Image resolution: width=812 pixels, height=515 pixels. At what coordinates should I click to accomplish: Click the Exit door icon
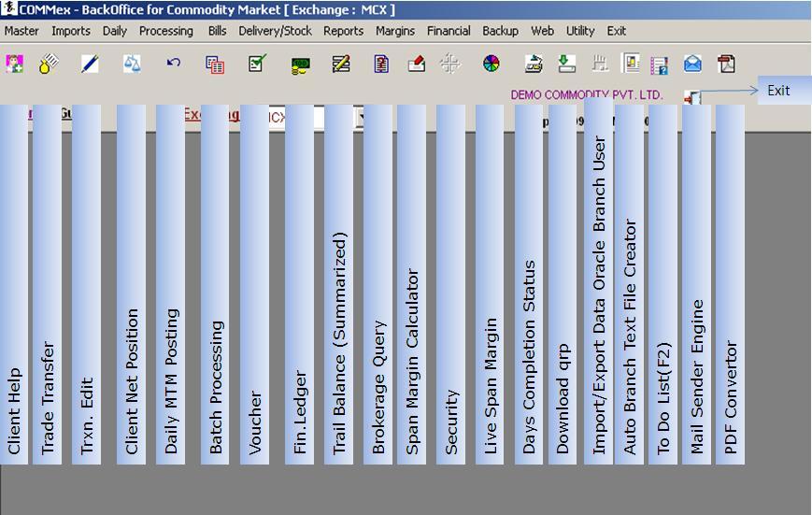coord(691,97)
